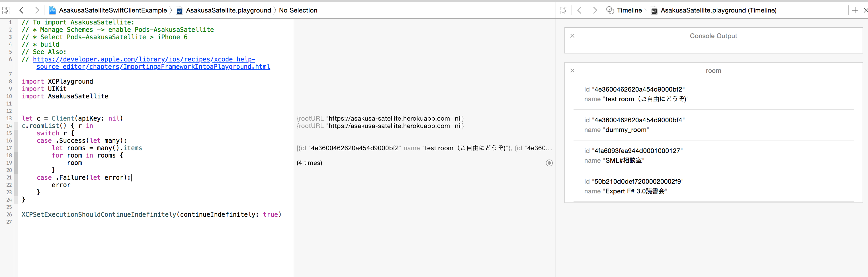Toggle value history circle for "(4 times)"
This screenshot has width=868, height=277.
[x=549, y=163]
